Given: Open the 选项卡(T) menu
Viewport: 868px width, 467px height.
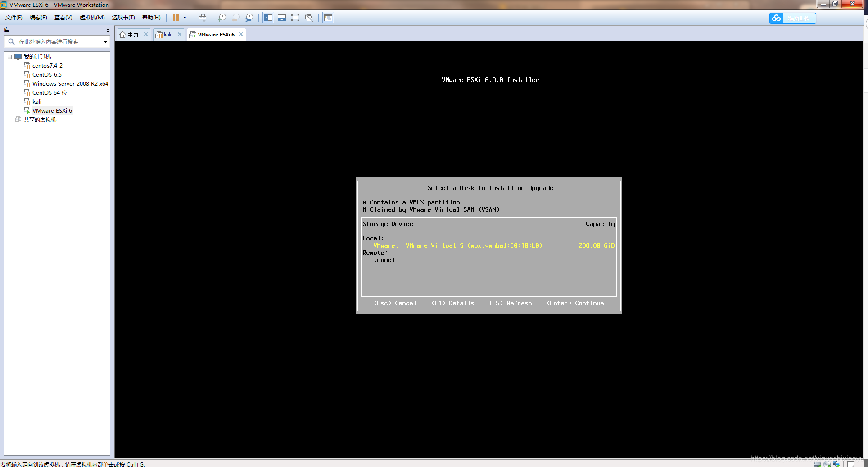Looking at the screenshot, I should click(123, 18).
